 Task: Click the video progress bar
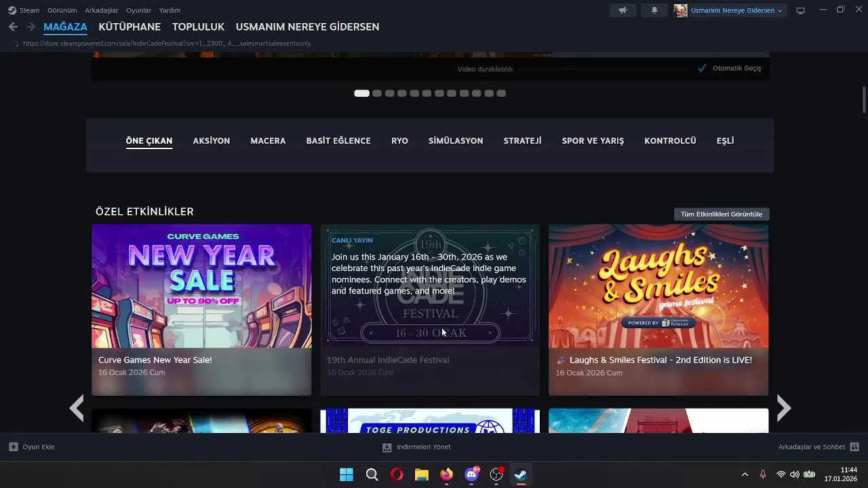click(x=604, y=68)
